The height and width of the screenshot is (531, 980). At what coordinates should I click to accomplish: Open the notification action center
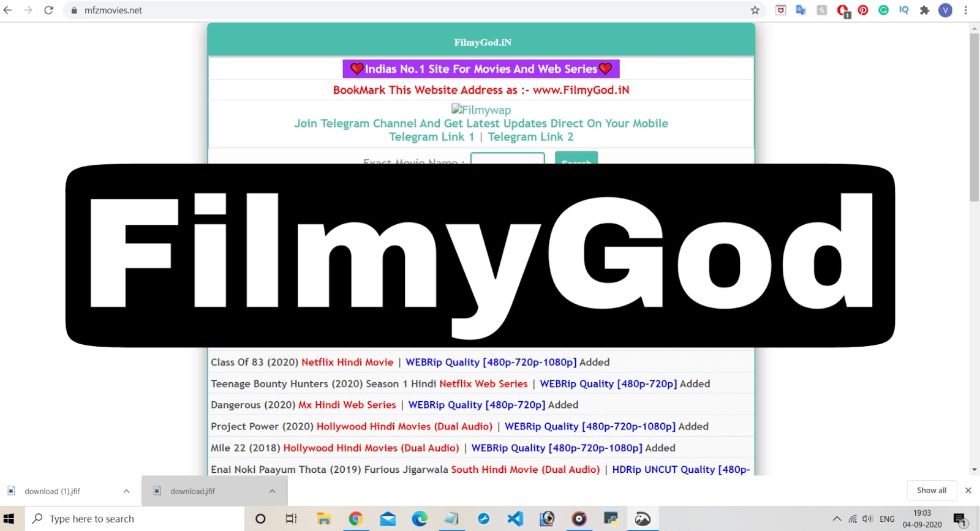point(960,519)
